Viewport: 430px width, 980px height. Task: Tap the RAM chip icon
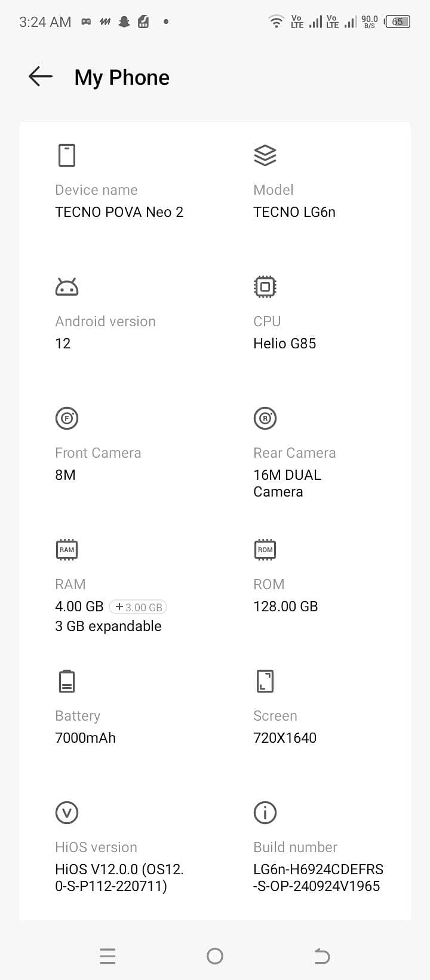click(67, 550)
